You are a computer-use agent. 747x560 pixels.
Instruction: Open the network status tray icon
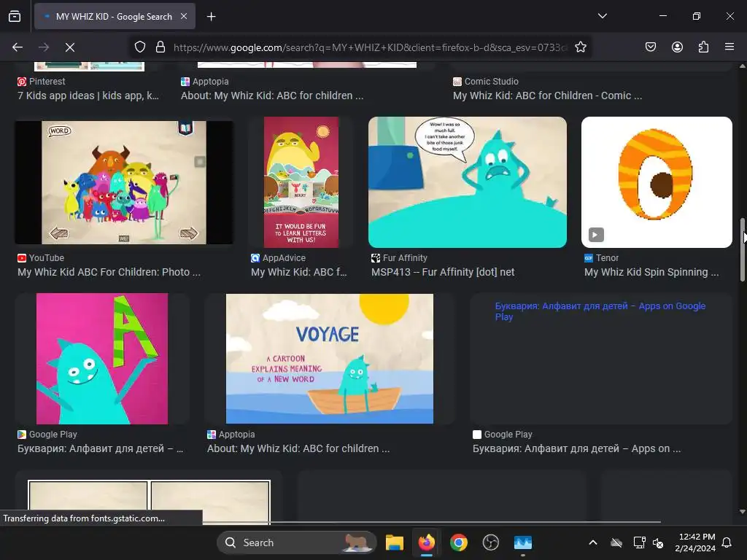pyautogui.click(x=639, y=542)
